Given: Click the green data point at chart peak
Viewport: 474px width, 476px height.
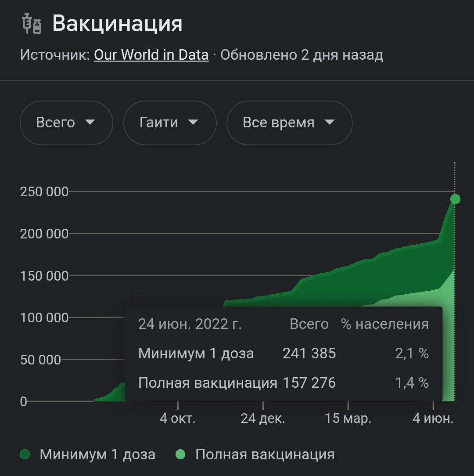Looking at the screenshot, I should 455,199.
